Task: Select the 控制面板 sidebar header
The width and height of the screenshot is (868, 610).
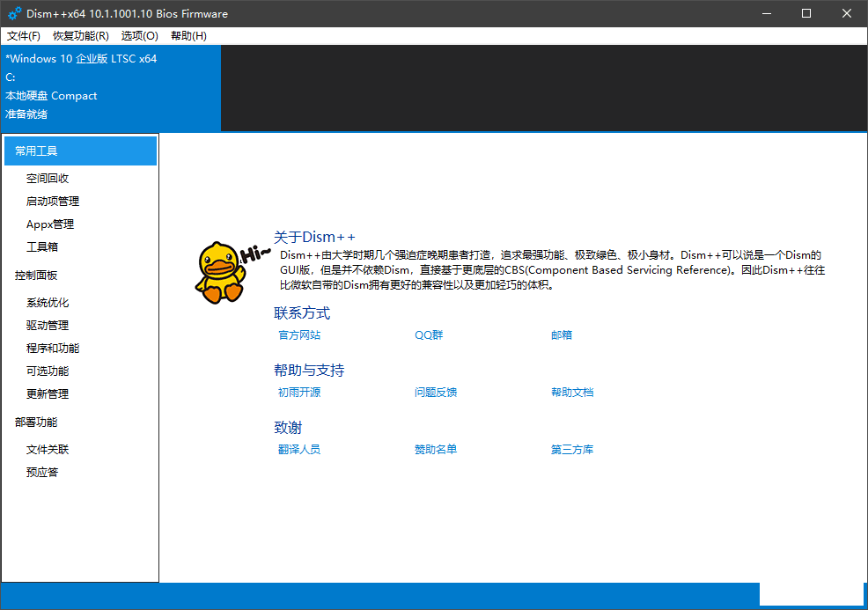Action: click(36, 276)
